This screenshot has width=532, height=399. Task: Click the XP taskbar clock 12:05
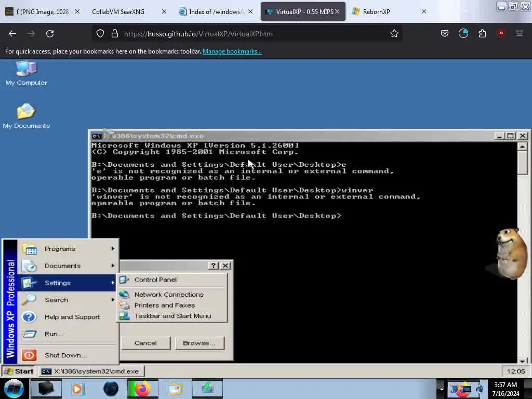pos(515,371)
